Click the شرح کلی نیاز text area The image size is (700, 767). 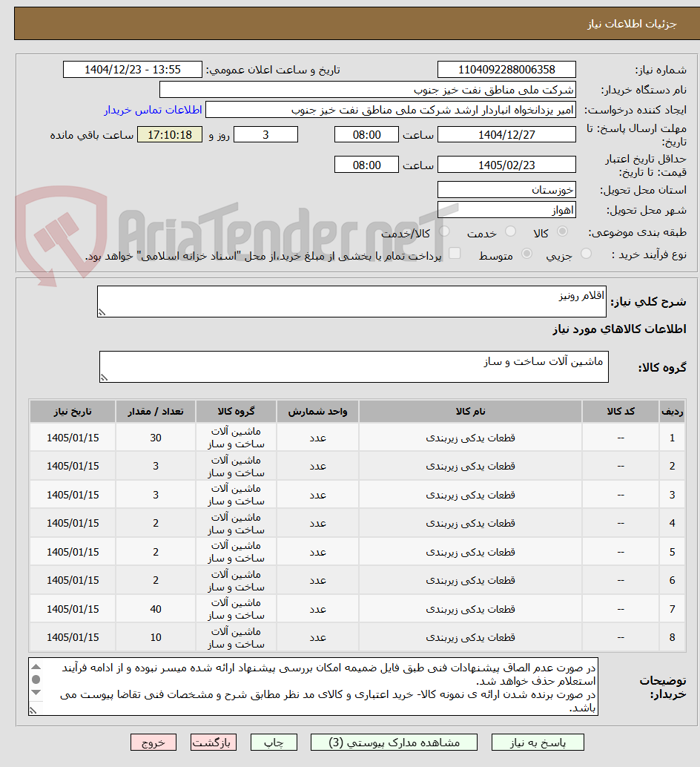351,302
